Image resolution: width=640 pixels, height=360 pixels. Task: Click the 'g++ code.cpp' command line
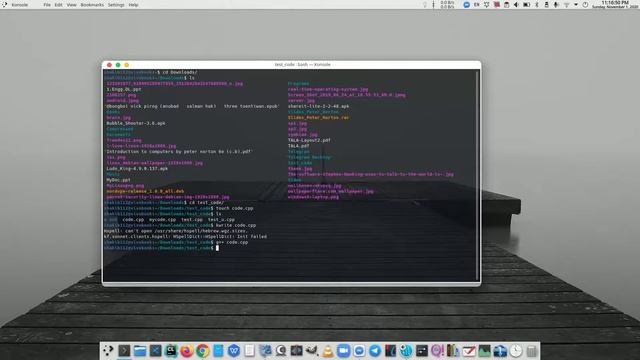pos(232,242)
